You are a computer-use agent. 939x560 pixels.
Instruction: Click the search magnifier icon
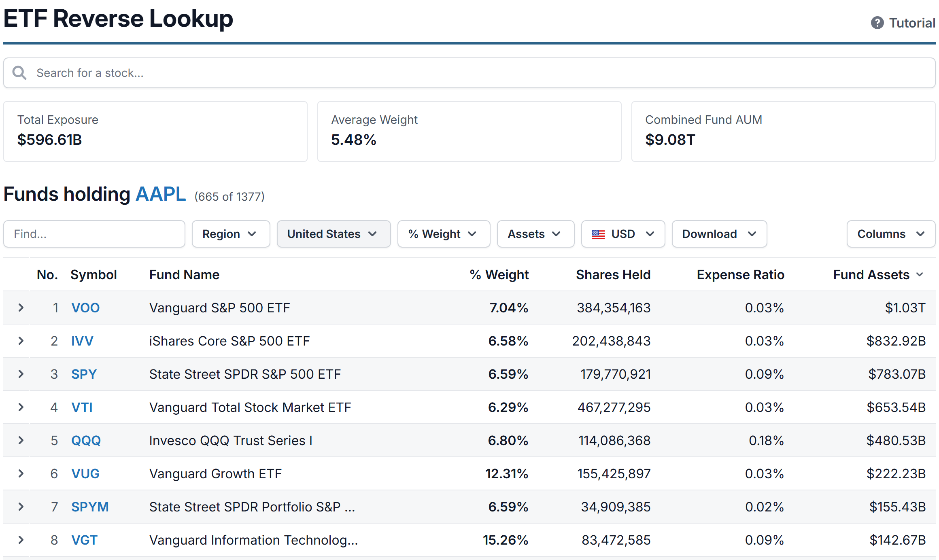(x=19, y=73)
